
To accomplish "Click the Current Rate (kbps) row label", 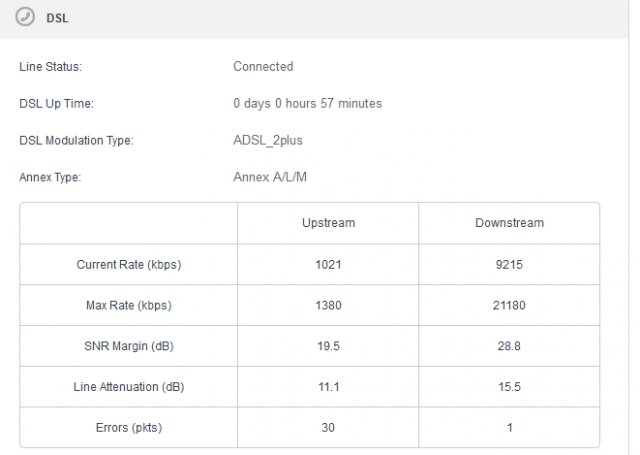I will point(128,265).
